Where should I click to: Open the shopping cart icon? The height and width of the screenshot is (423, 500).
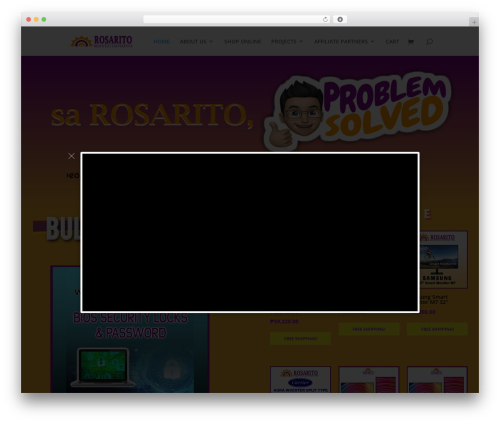click(x=411, y=42)
